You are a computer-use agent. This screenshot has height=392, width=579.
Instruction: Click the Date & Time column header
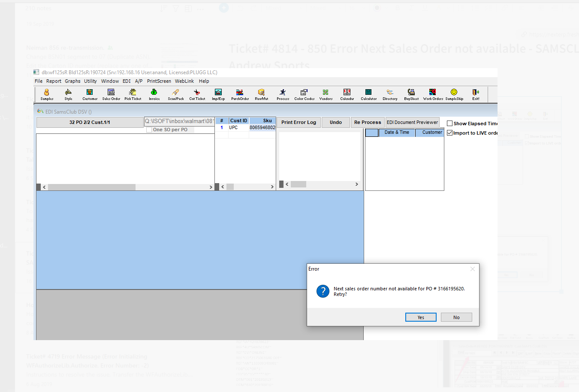[x=397, y=133]
